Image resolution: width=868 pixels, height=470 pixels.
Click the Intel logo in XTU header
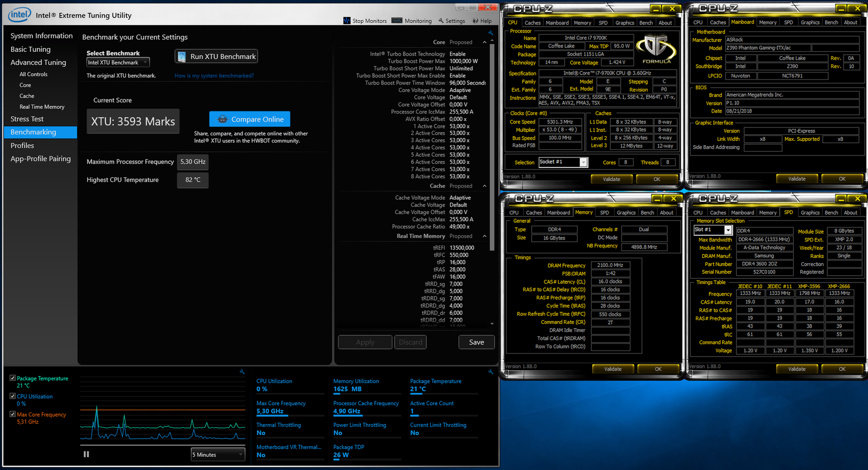tap(19, 15)
